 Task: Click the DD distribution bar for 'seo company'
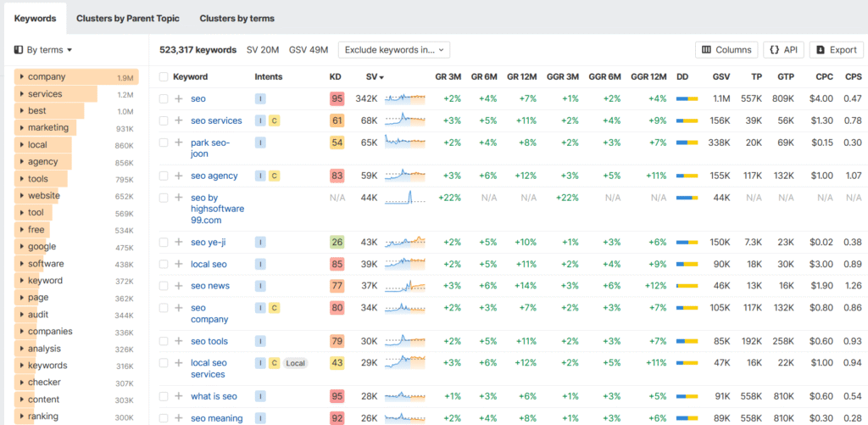point(687,307)
